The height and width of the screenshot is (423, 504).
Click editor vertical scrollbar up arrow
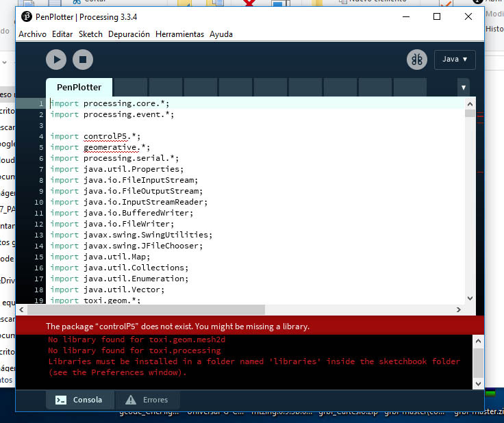[470, 104]
